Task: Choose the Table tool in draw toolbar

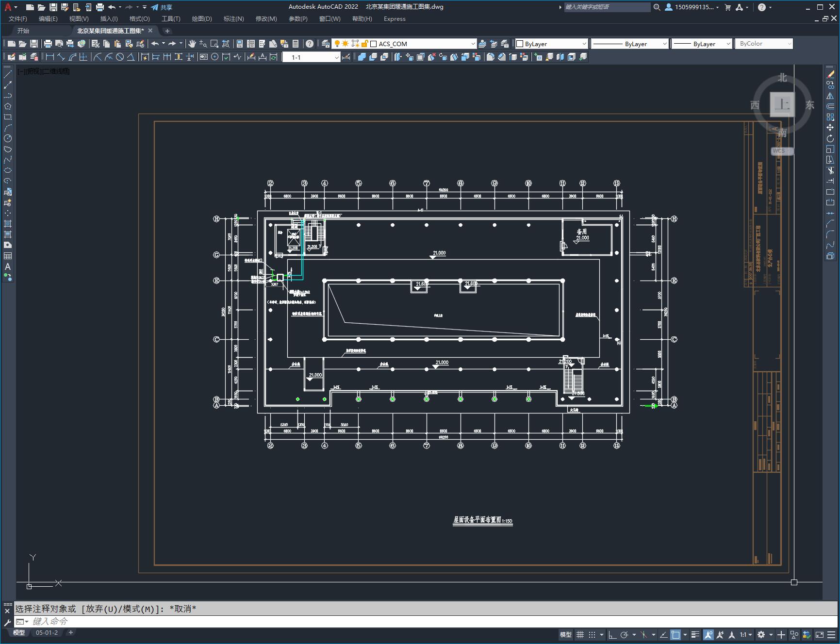Action: pos(8,256)
